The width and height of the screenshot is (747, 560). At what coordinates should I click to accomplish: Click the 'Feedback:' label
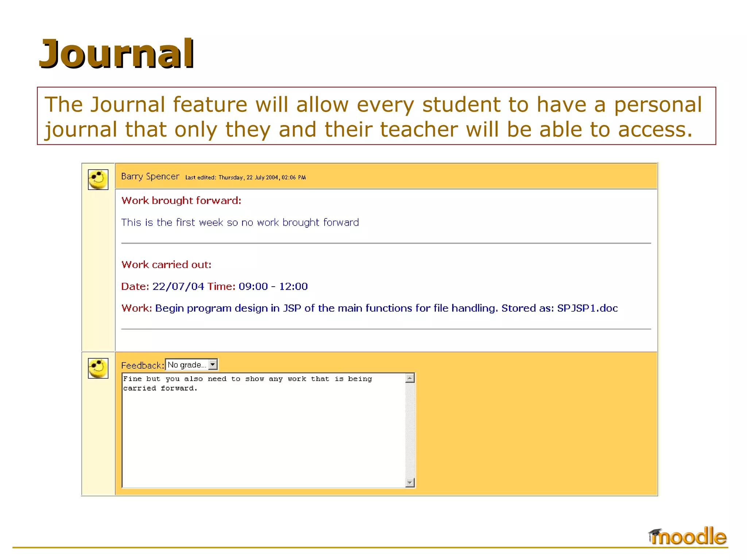[143, 365]
